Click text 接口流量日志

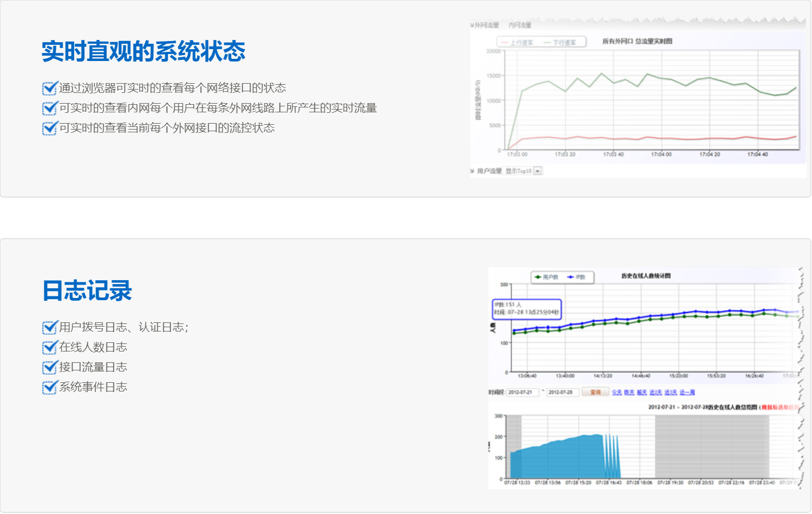click(x=93, y=367)
